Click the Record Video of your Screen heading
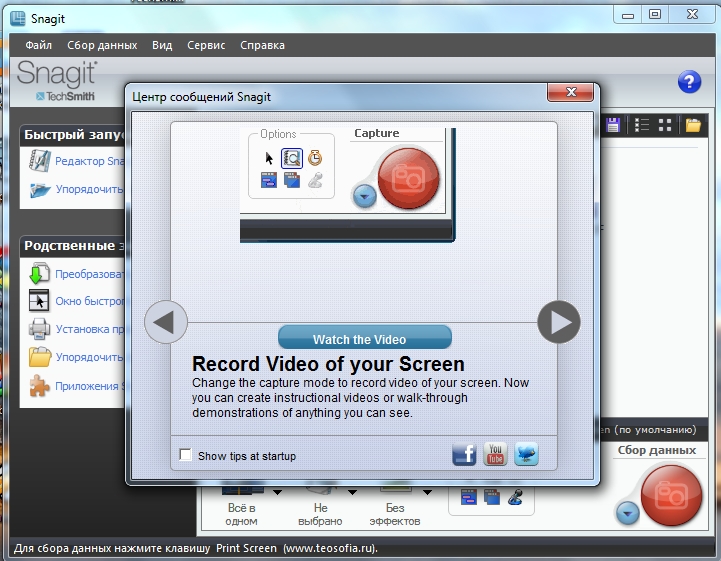Image resolution: width=721 pixels, height=561 pixels. 328,364
